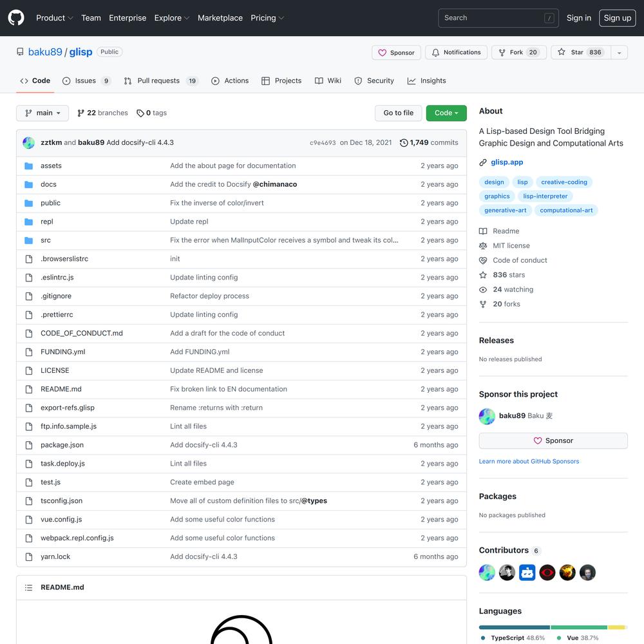Screen dimensions: 644x644
Task: Click the README table of contents icon
Action: 29,588
